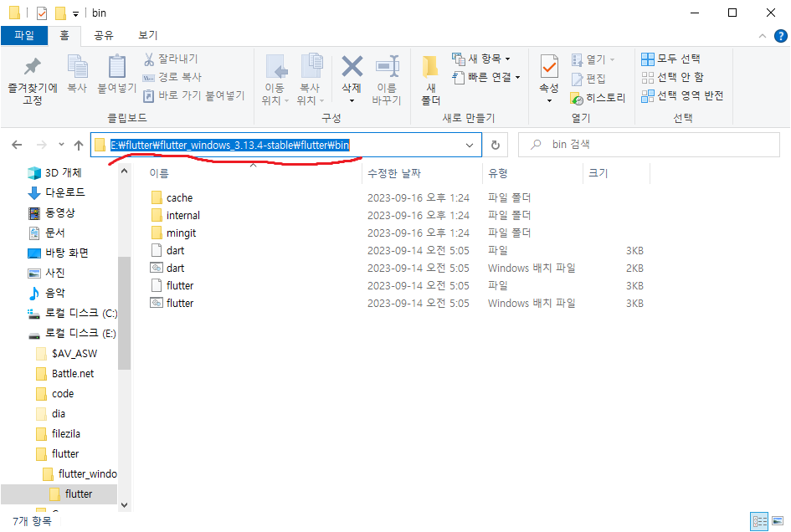The image size is (791, 532).
Task: Sort by 크기 size column header
Action: pos(598,173)
